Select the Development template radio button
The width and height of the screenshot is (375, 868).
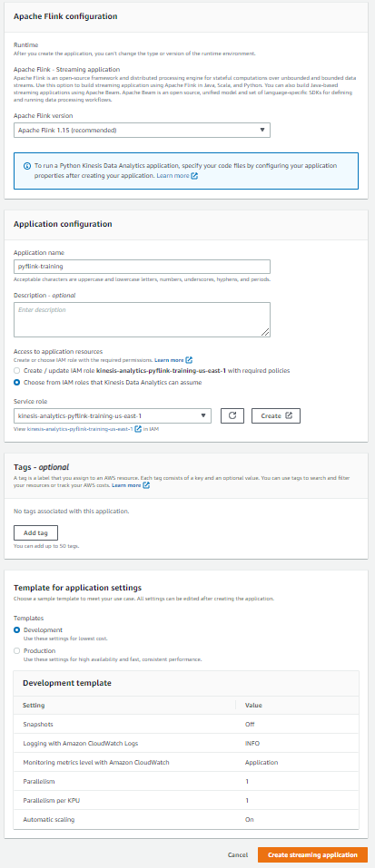[x=17, y=630]
